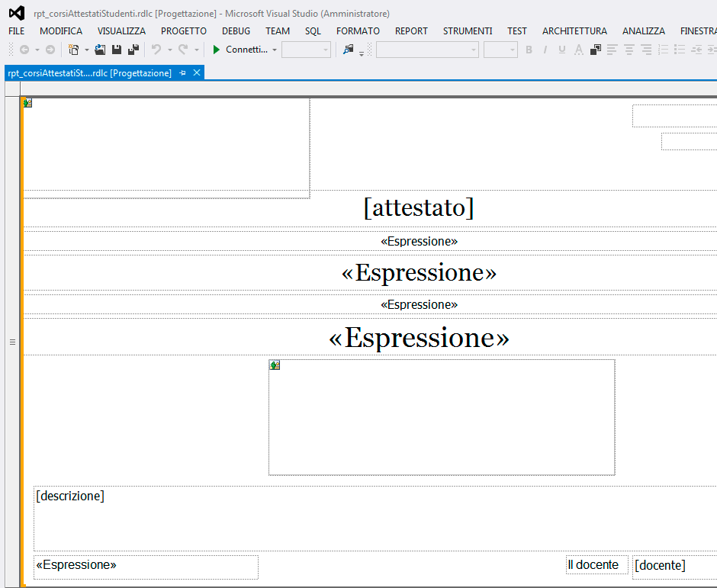
Task: Pin the rpt_corsiAttestati document tab
Action: click(183, 73)
